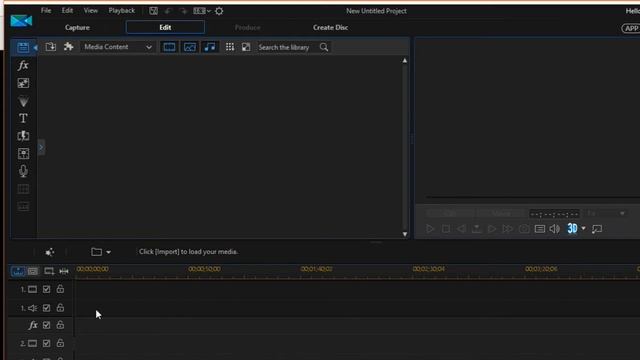Uncheck video track 1 enable checkbox
Viewport: 640px width, 360px height.
click(x=47, y=289)
